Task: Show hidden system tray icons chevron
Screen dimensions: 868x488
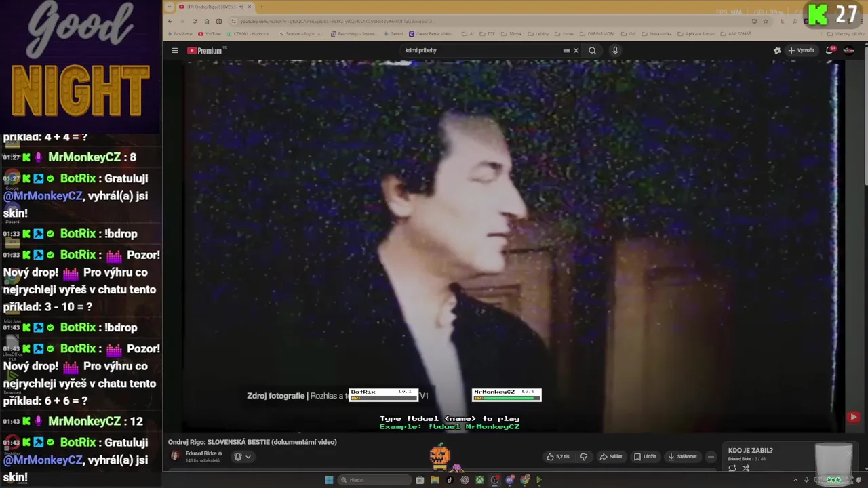Action: (795, 480)
